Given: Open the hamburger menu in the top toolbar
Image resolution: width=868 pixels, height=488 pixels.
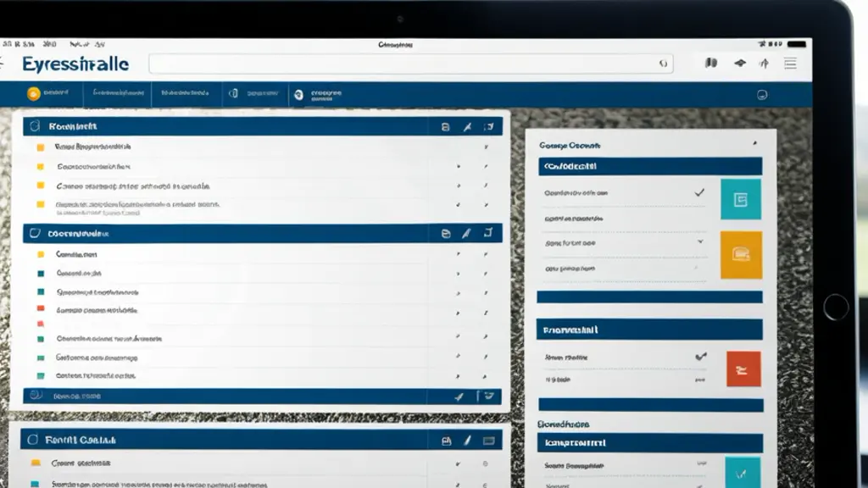Looking at the screenshot, I should (790, 63).
